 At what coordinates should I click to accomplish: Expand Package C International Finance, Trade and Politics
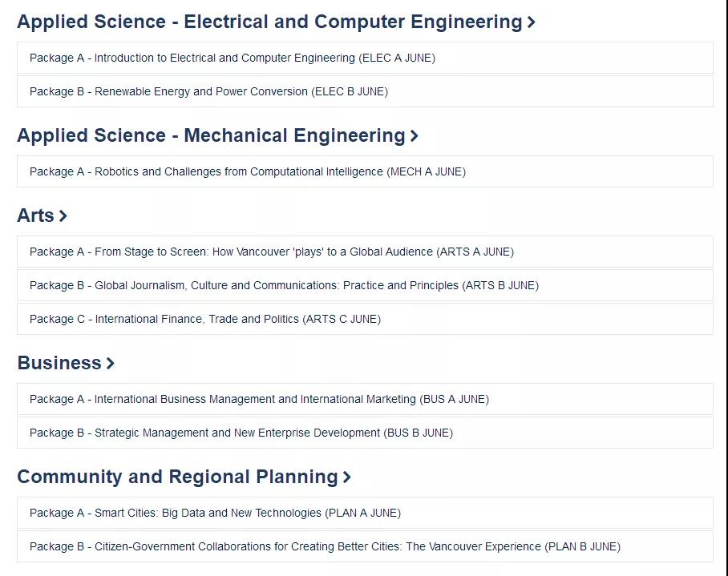point(365,319)
